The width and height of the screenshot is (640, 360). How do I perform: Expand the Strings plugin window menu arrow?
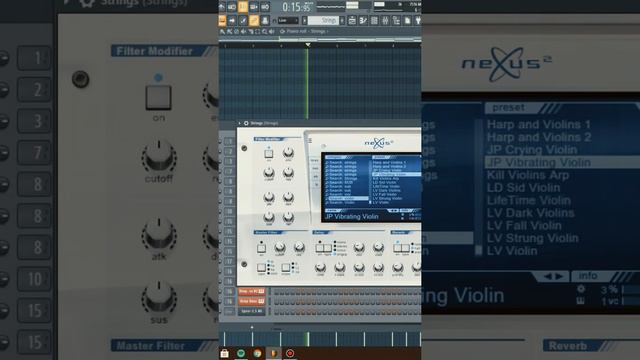(240, 123)
